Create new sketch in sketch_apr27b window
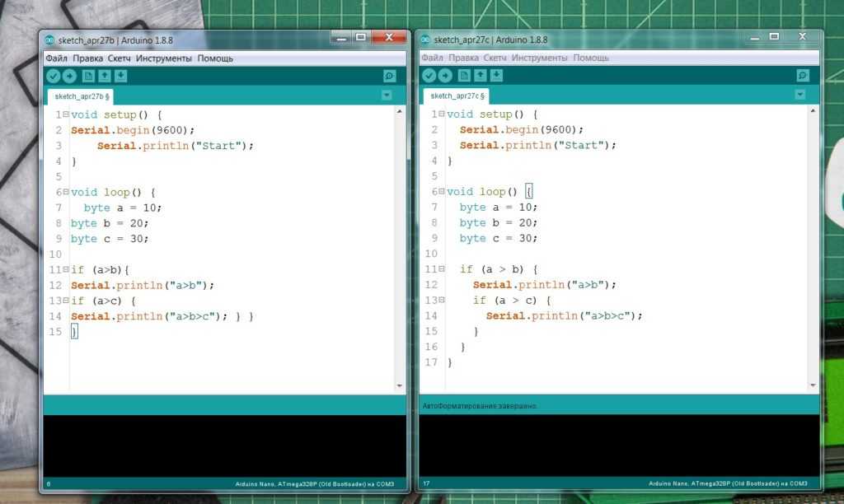 [x=88, y=76]
